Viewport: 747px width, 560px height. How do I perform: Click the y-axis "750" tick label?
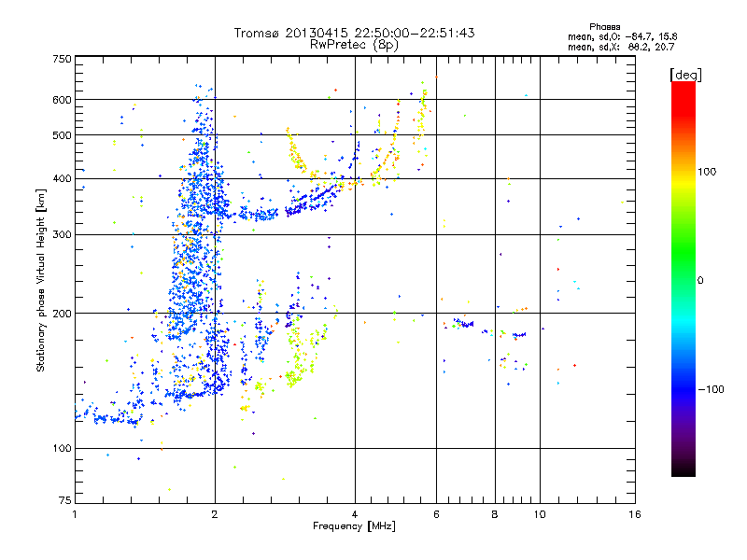pos(62,59)
